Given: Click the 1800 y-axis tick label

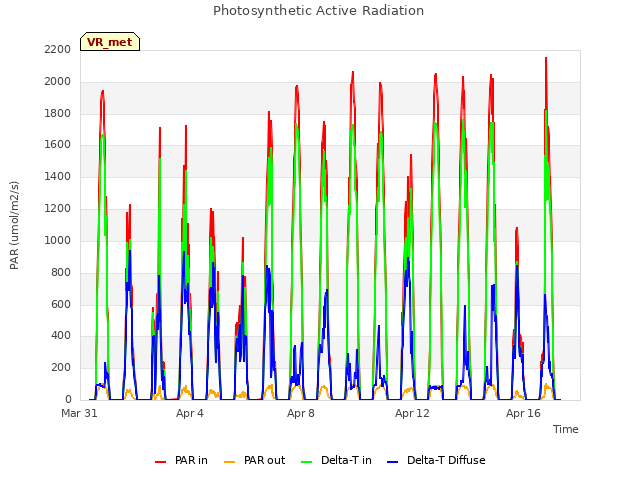Looking at the screenshot, I should [x=58, y=113].
